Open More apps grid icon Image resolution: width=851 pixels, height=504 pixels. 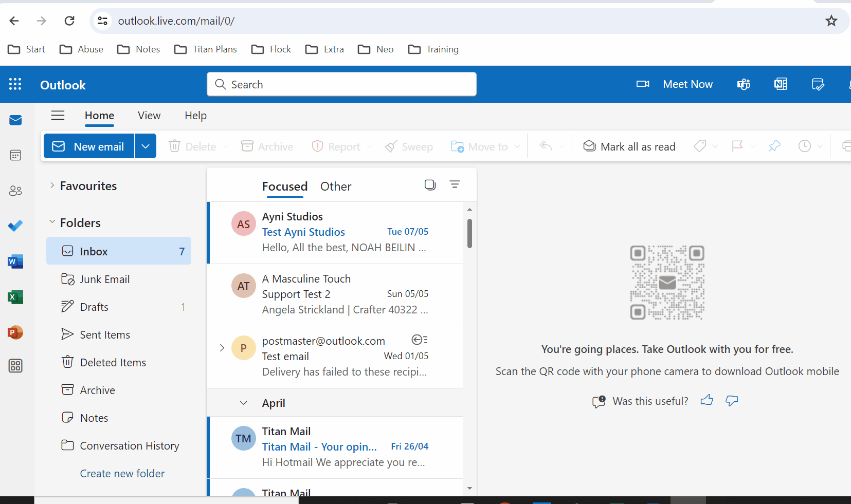(x=15, y=366)
